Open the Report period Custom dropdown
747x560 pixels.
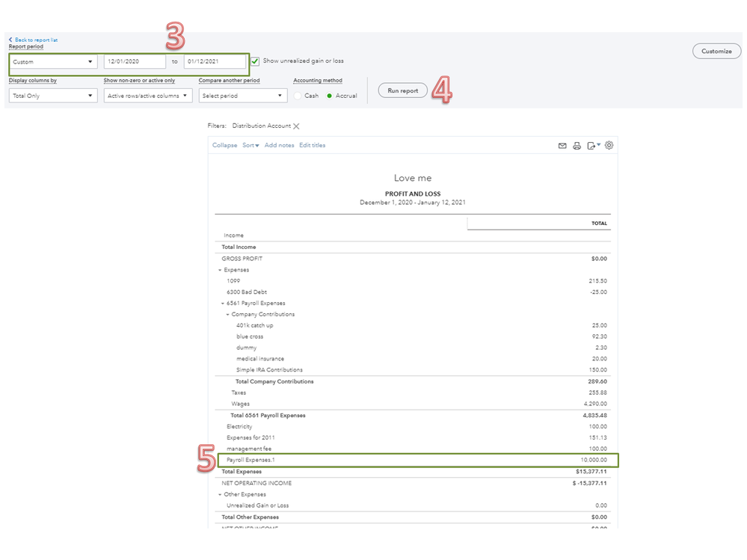pyautogui.click(x=53, y=62)
